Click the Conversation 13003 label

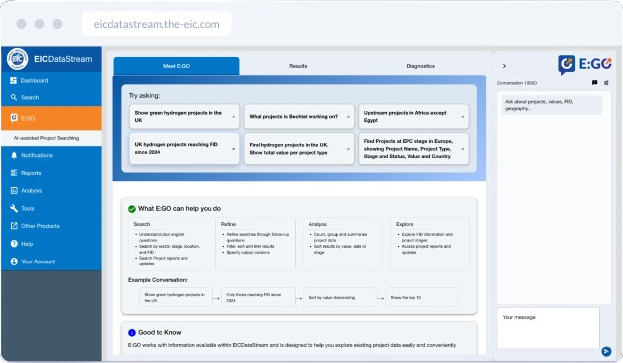(x=517, y=83)
